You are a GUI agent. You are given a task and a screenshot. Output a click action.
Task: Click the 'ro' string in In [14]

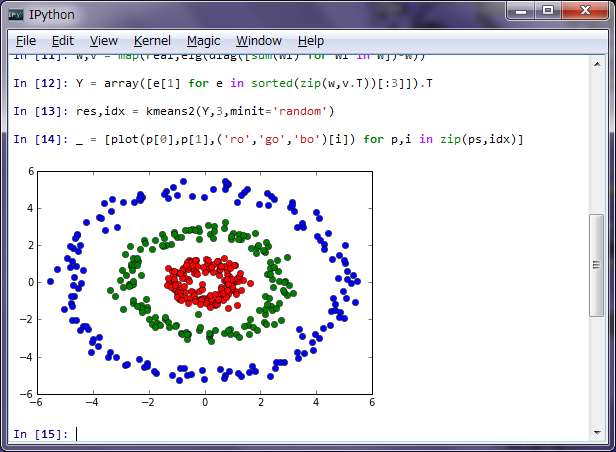click(236, 139)
